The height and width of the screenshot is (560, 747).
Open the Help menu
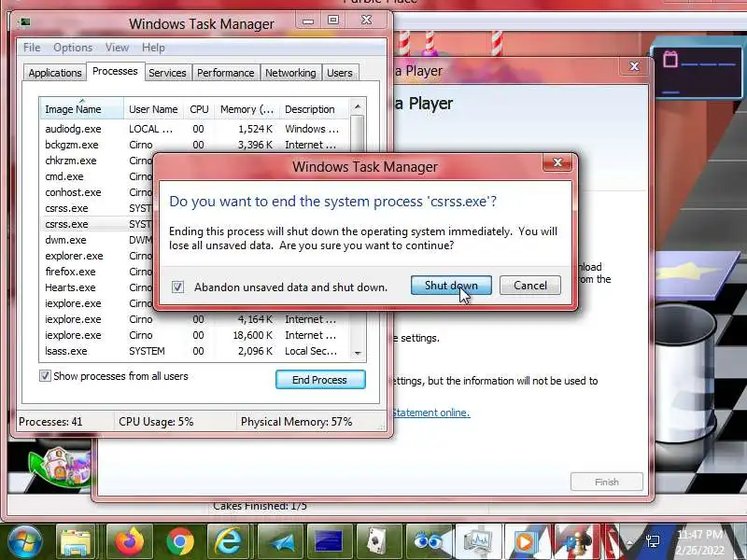tap(153, 48)
